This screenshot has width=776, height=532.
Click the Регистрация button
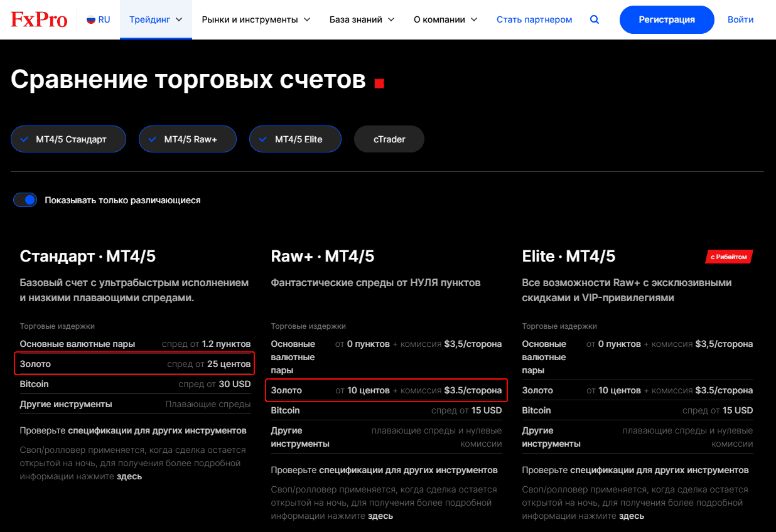pos(667,19)
